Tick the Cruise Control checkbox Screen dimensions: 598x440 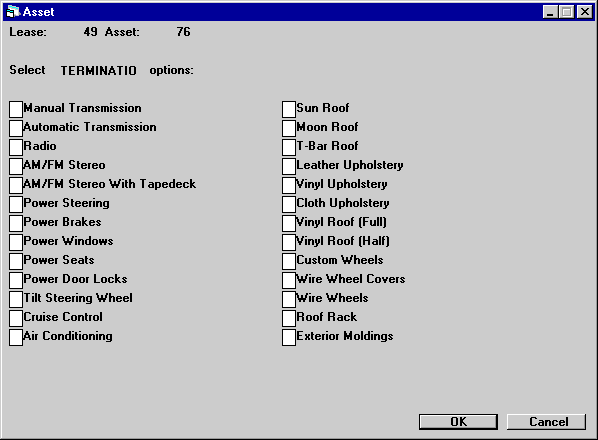(x=16, y=318)
